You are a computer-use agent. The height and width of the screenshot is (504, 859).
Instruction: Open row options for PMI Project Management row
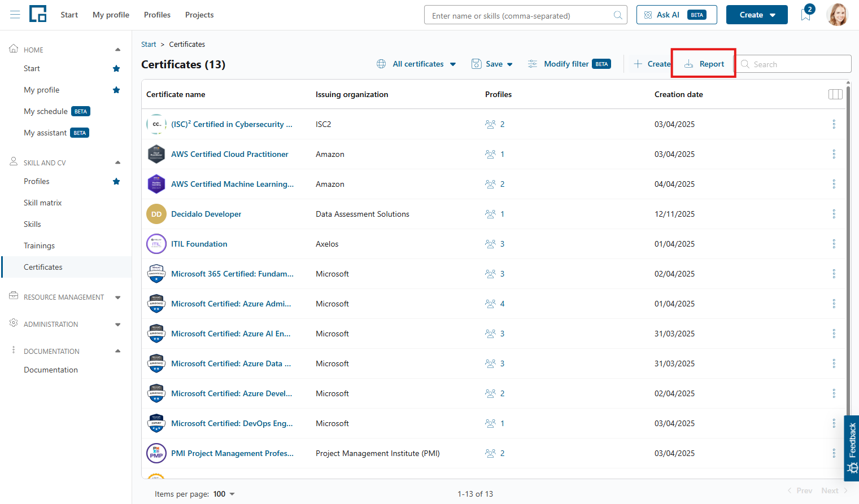click(834, 453)
